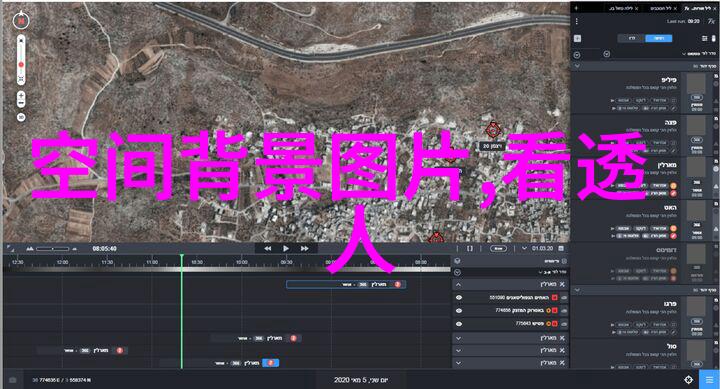Click the crosshair locate icon in the bottom bar
The width and height of the screenshot is (720, 389).
pos(688,380)
